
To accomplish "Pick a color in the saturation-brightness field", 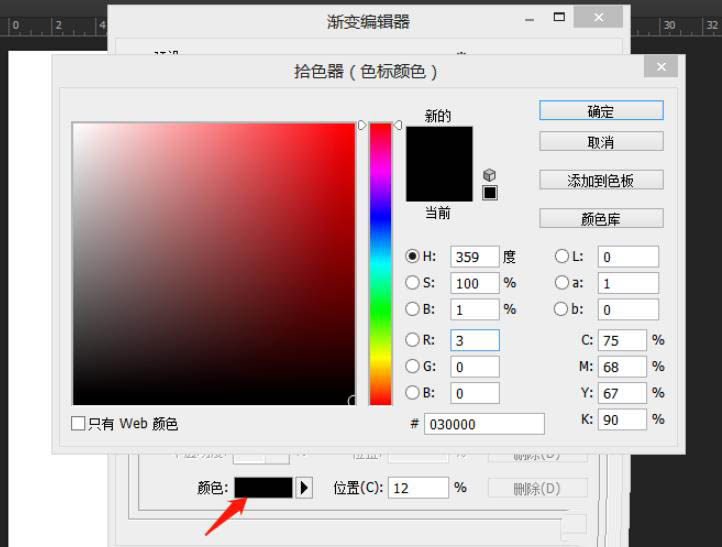I will click(x=214, y=264).
